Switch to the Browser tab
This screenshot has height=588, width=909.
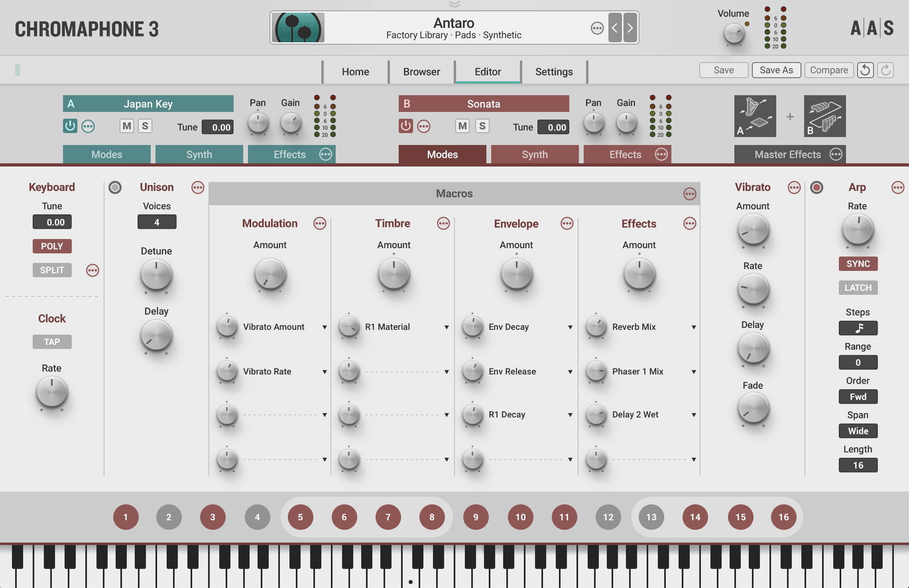pyautogui.click(x=421, y=72)
